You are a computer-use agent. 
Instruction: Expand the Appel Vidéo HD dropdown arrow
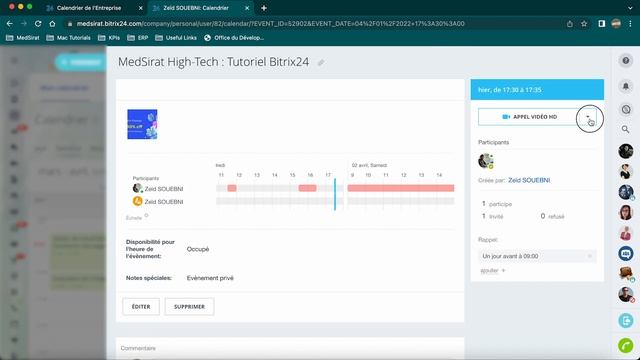(588, 117)
